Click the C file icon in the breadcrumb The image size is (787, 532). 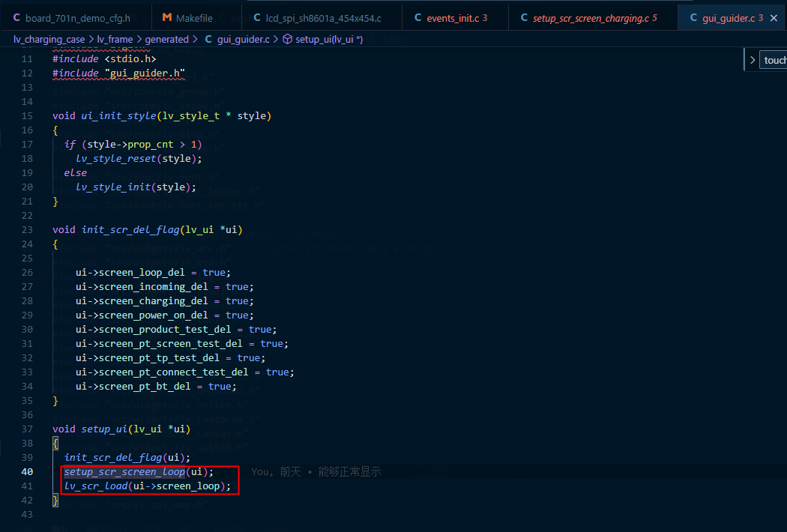(208, 39)
